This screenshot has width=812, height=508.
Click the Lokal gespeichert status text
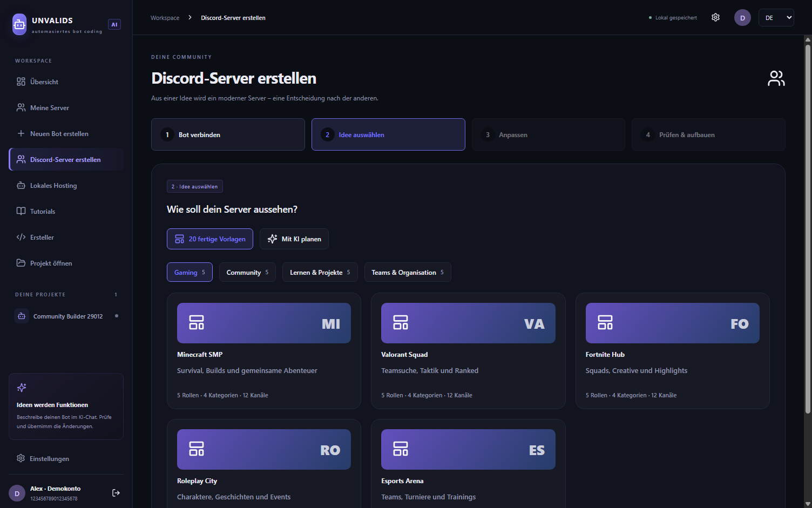click(676, 18)
